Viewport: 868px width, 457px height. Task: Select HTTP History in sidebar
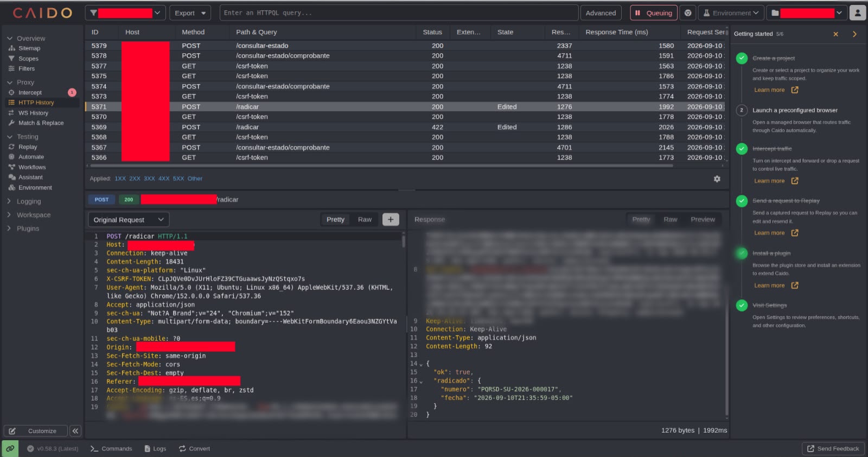(x=42, y=103)
